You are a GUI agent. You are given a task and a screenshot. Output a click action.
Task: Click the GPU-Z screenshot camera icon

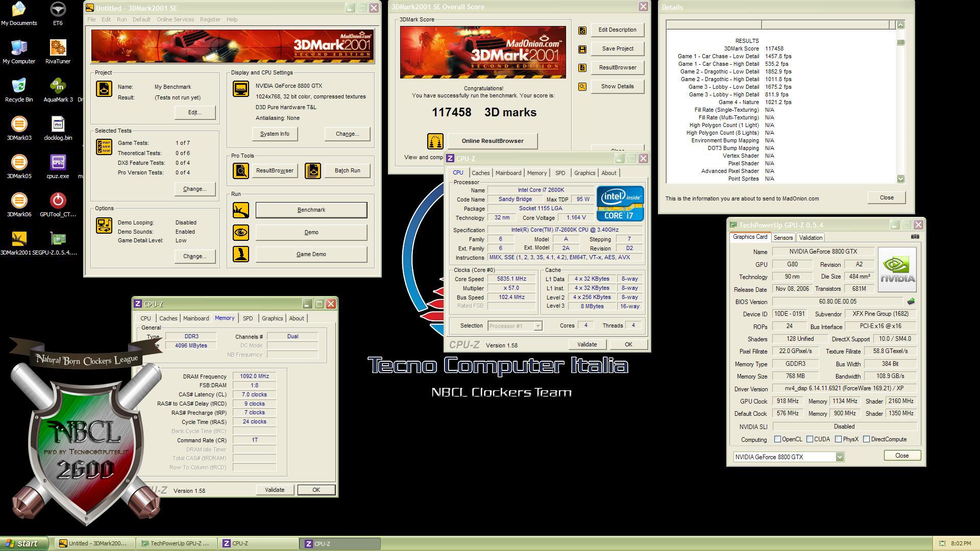(915, 237)
